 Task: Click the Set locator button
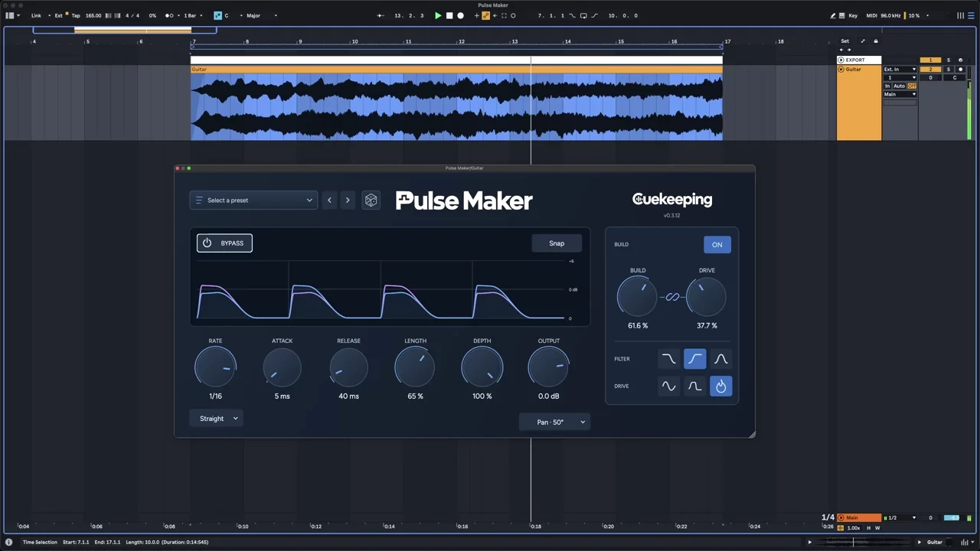[x=845, y=41]
